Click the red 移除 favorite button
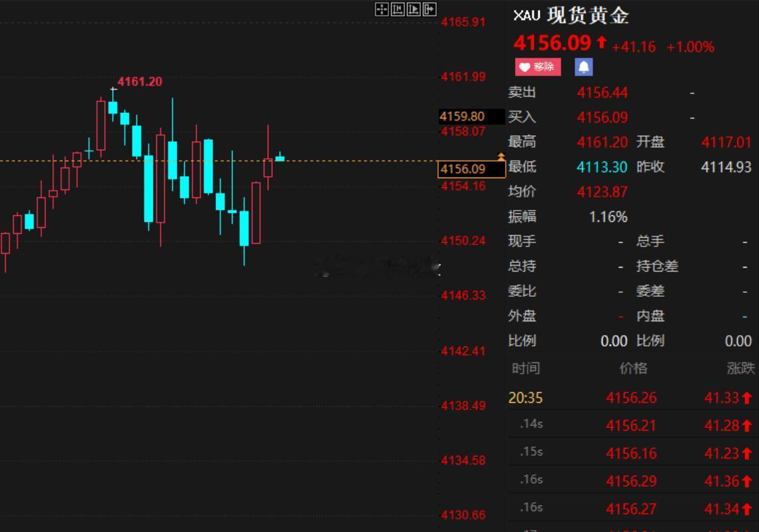This screenshot has height=532, width=759. tap(538, 67)
